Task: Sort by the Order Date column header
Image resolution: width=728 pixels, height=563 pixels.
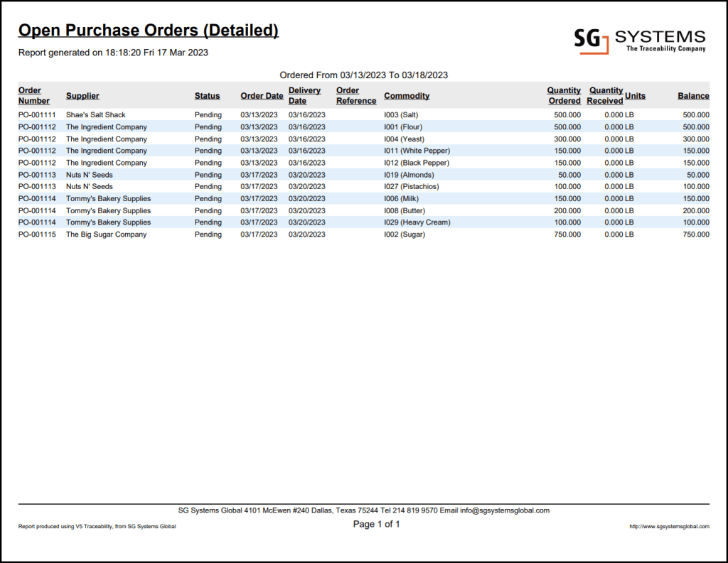Action: click(262, 95)
